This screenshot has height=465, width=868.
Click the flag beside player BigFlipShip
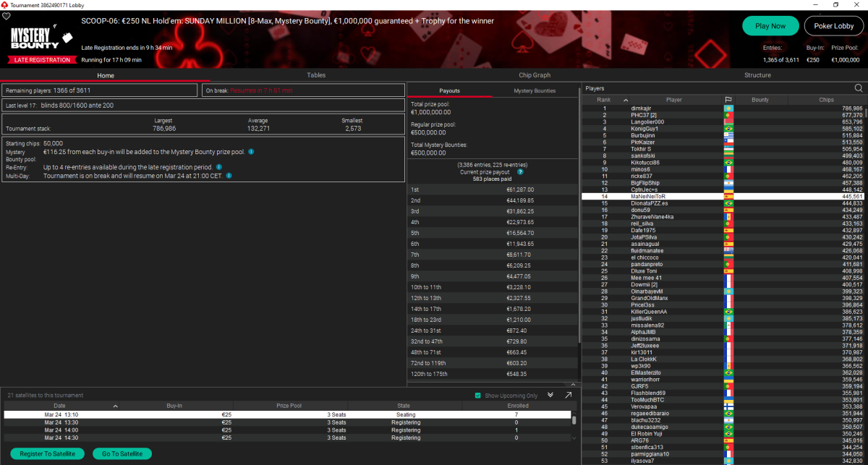728,183
